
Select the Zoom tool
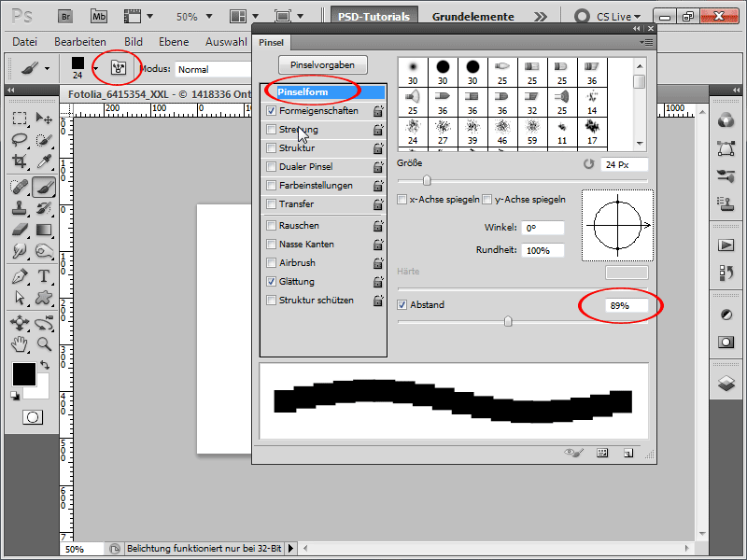[44, 343]
